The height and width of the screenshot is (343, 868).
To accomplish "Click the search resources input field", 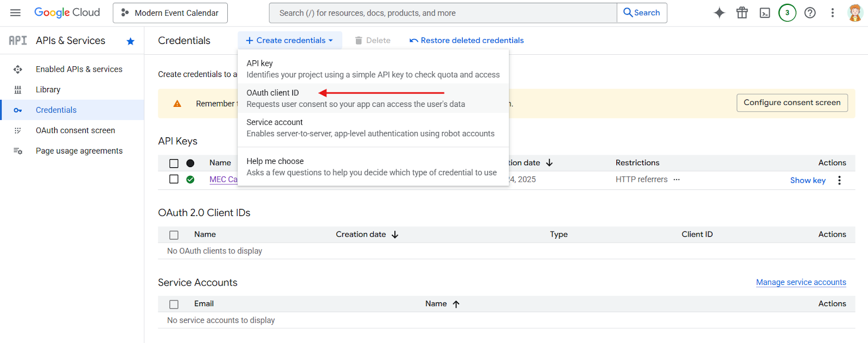I will coord(443,13).
